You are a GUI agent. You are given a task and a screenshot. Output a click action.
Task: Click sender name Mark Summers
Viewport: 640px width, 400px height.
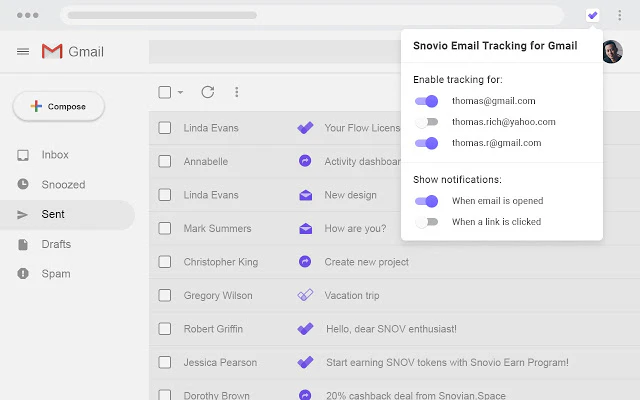coord(217,229)
